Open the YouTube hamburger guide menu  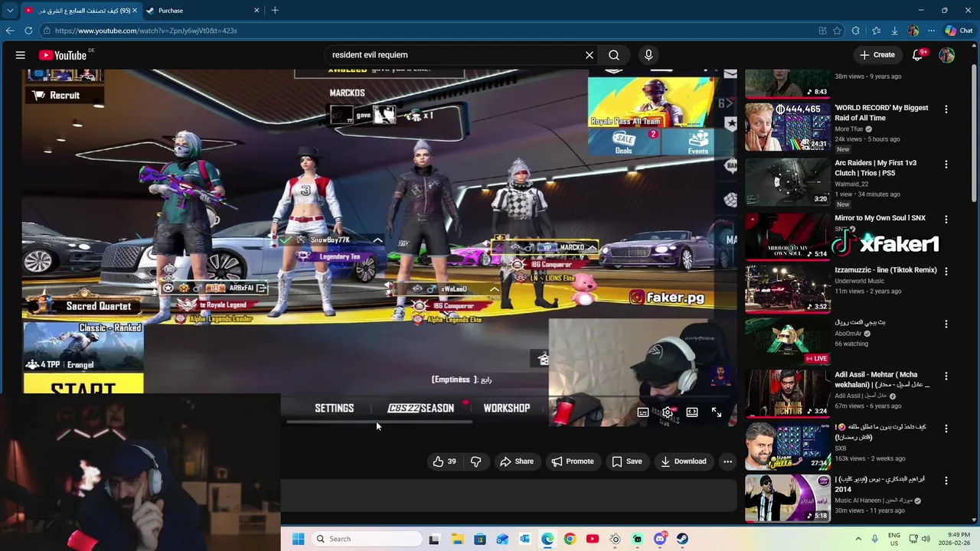click(x=21, y=55)
